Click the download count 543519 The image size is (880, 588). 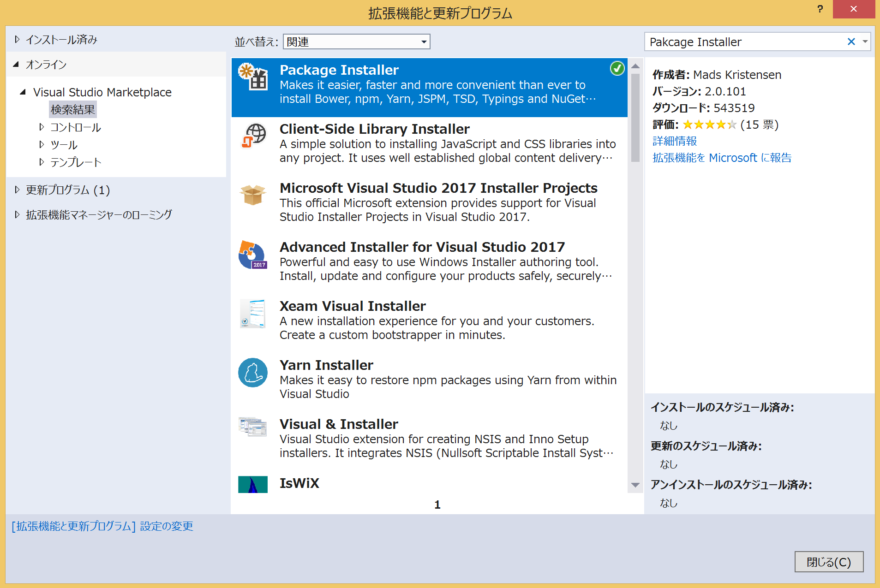click(734, 108)
